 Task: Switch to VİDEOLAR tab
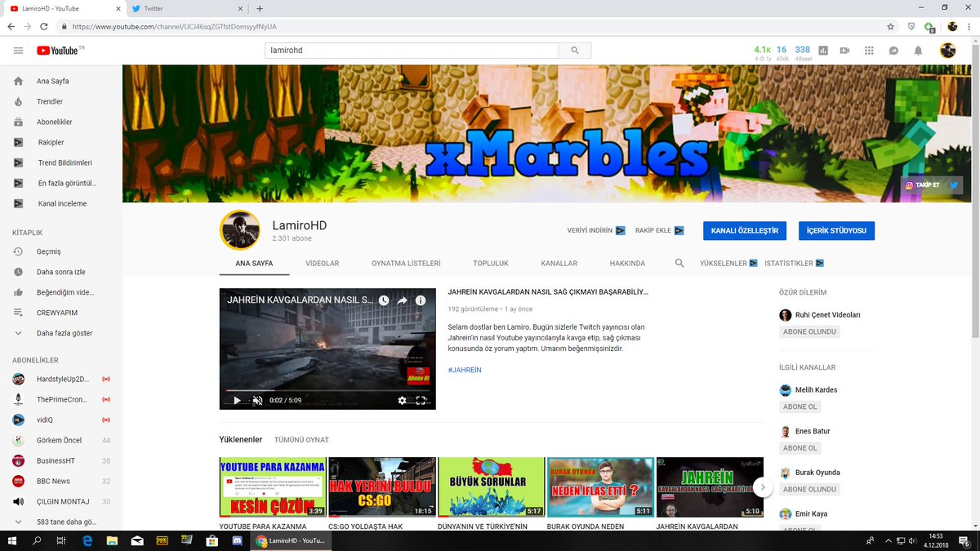322,264
